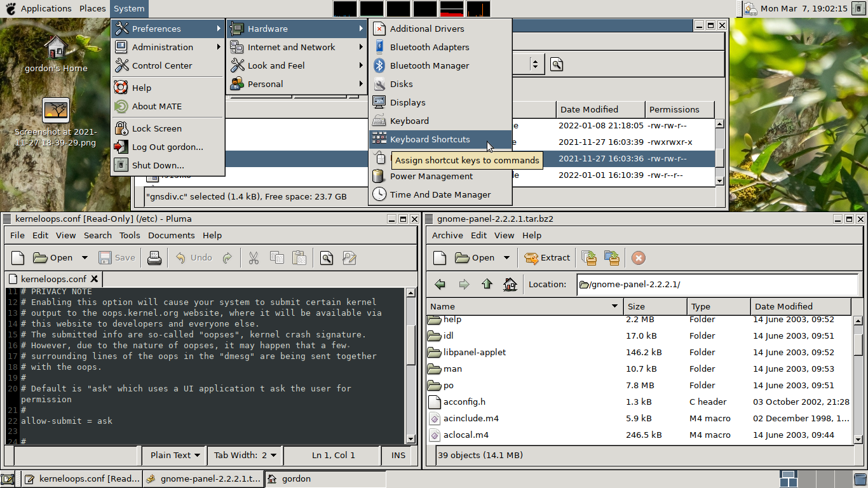Go to archive Home location icon
Image resolution: width=868 pixels, height=488 pixels.
coord(510,284)
